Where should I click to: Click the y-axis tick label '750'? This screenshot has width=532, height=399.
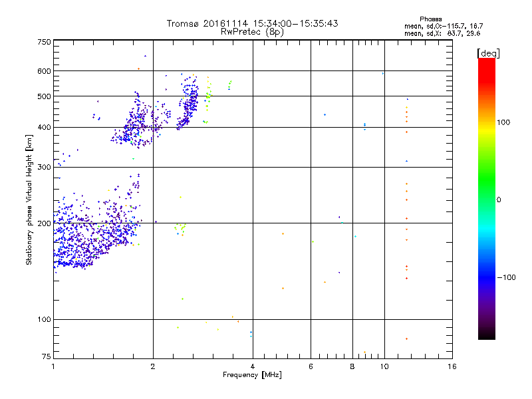pos(44,42)
